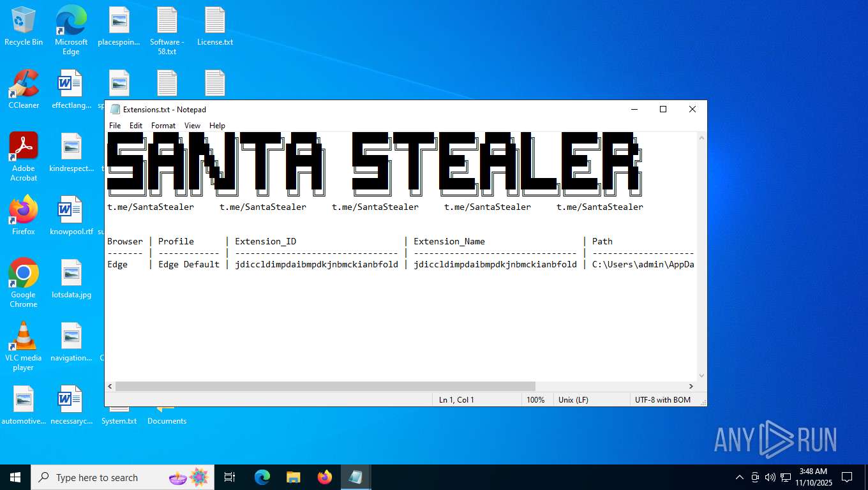868x490 pixels.
Task: Show hidden system tray icons chevron
Action: [x=739, y=477]
